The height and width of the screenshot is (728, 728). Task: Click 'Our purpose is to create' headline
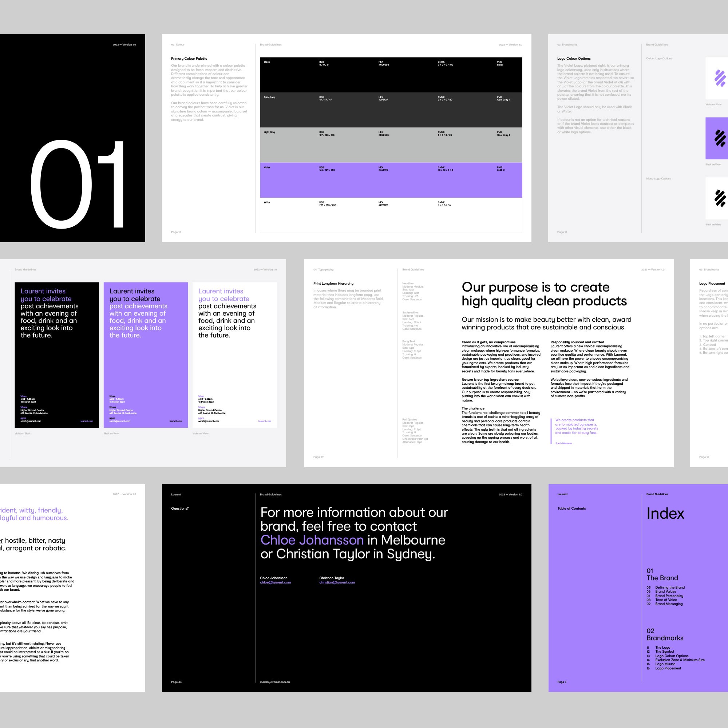[535, 287]
